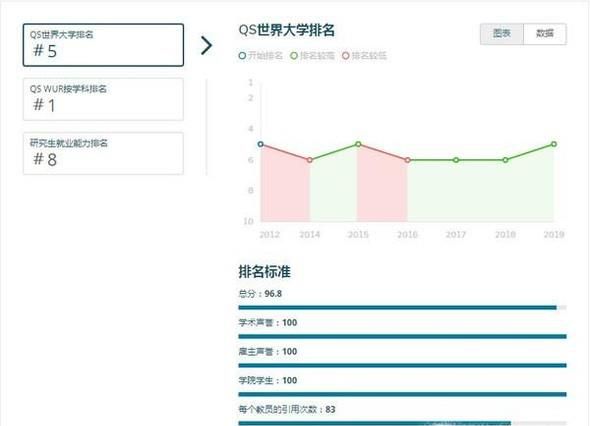Click the 每个教员的引用次数：83 label
Image resolution: width=590 pixels, height=426 pixels.
click(287, 409)
